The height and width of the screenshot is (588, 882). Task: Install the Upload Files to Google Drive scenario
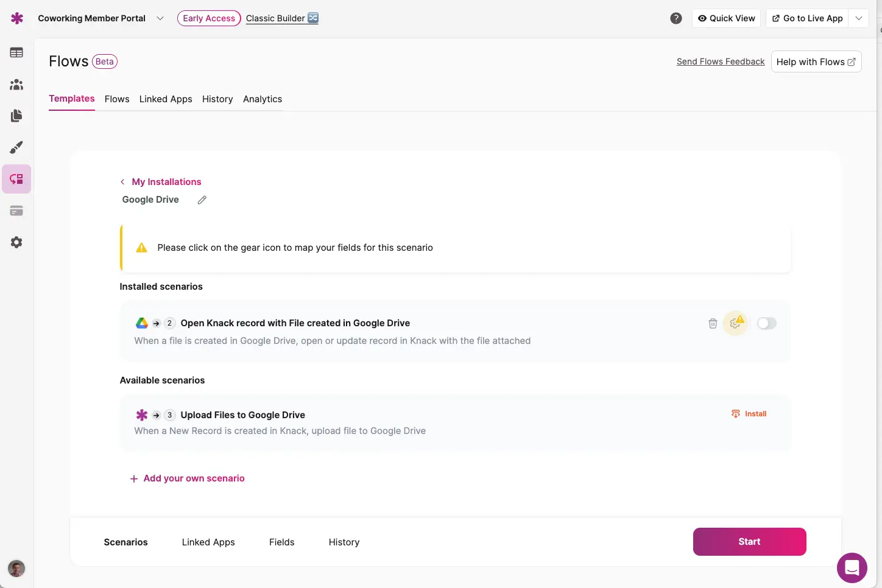point(749,414)
